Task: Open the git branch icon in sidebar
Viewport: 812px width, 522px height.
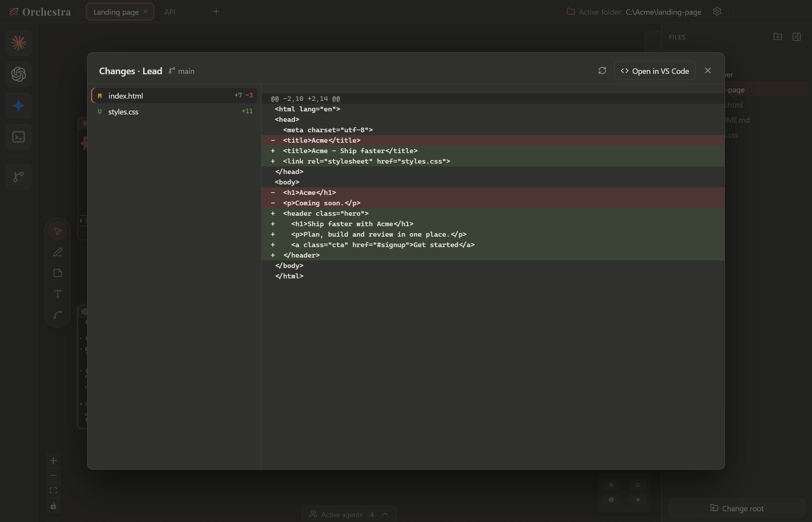Action: click(19, 177)
